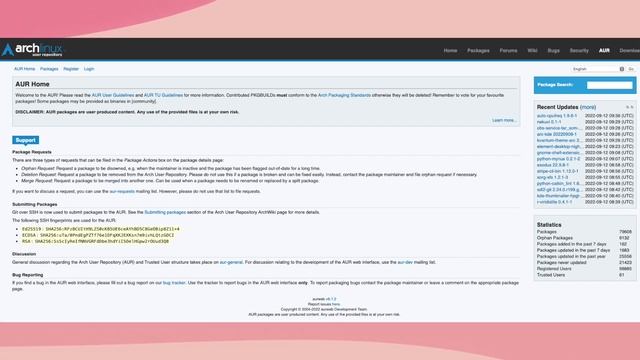The image size is (640, 360).
Task: Open the Download top navigation item
Action: 630,51
